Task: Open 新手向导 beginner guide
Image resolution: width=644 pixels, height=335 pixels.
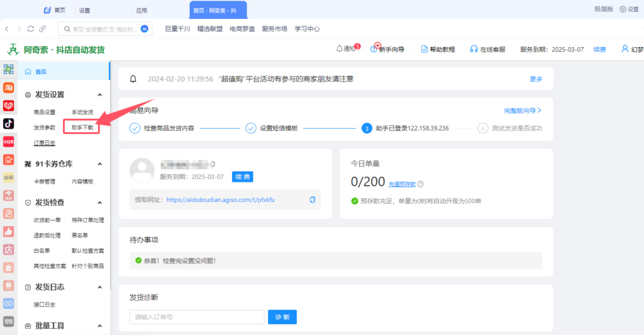Action: coord(387,49)
